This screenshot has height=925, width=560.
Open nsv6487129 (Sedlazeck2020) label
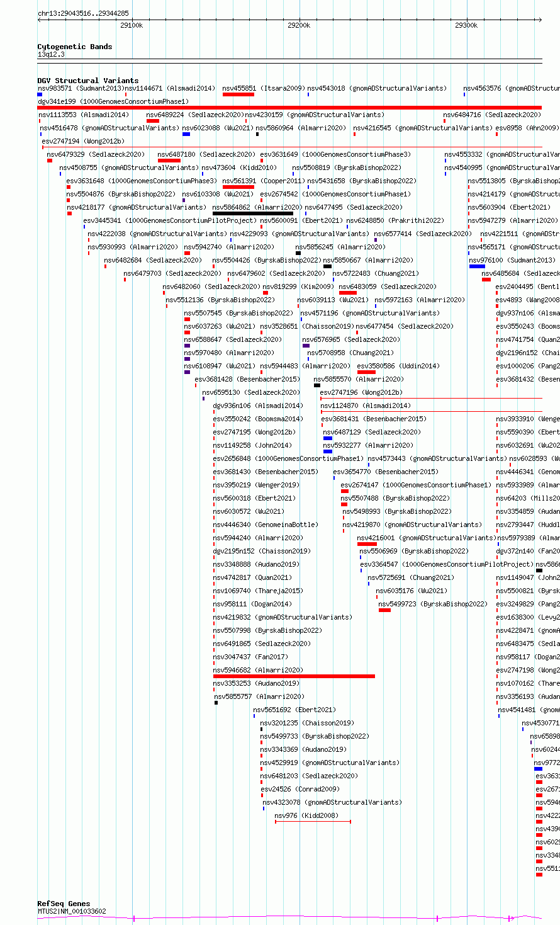click(372, 432)
